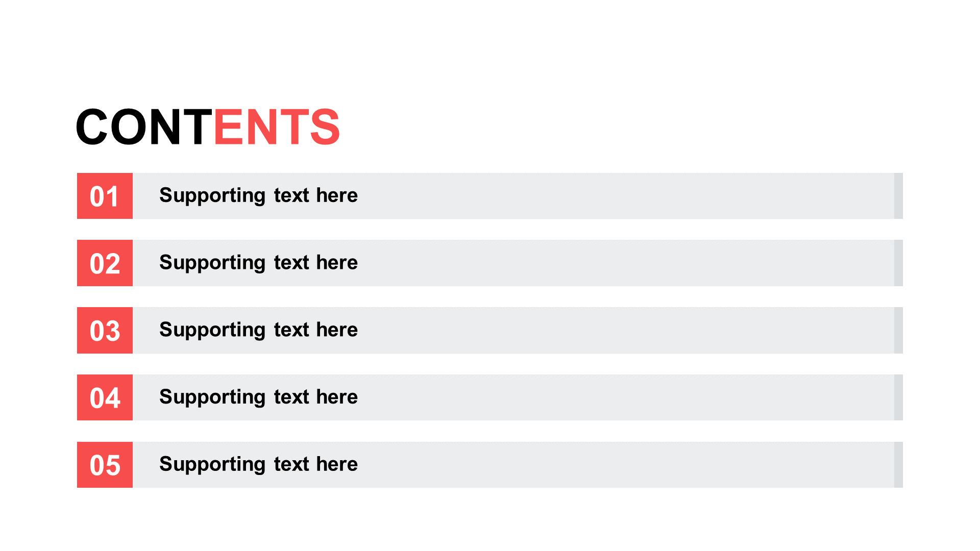Select "Supporting text here" beside 03
Screen dimensions: 980x551
point(258,330)
